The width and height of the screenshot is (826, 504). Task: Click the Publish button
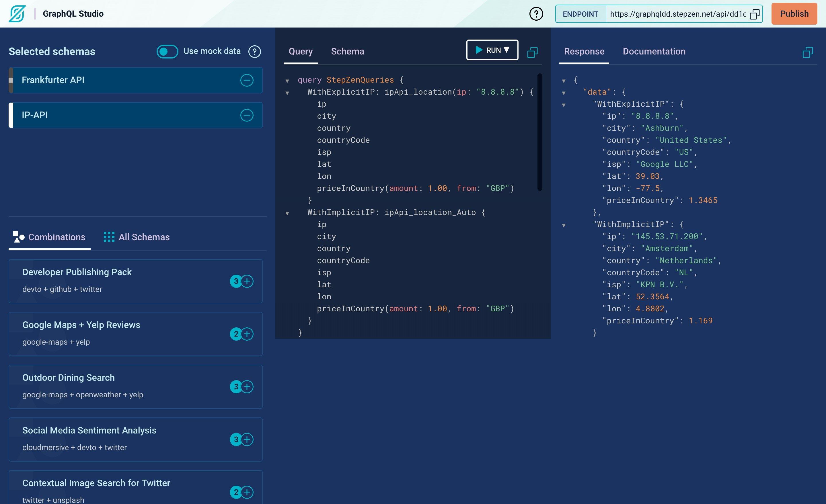[x=794, y=14]
